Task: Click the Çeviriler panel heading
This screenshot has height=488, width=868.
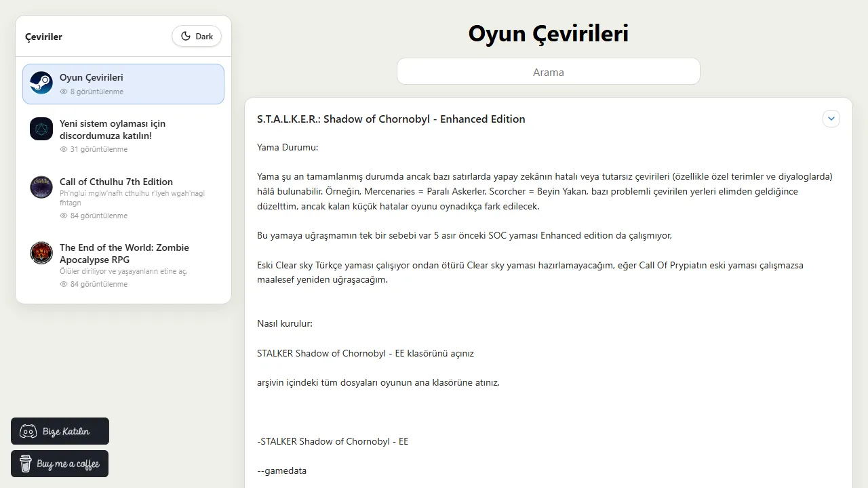Action: click(x=43, y=37)
